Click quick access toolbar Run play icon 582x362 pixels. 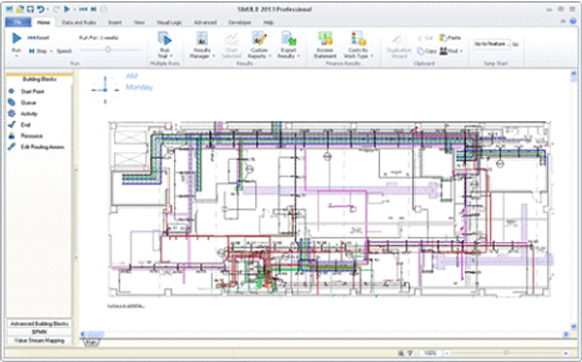pos(67,9)
